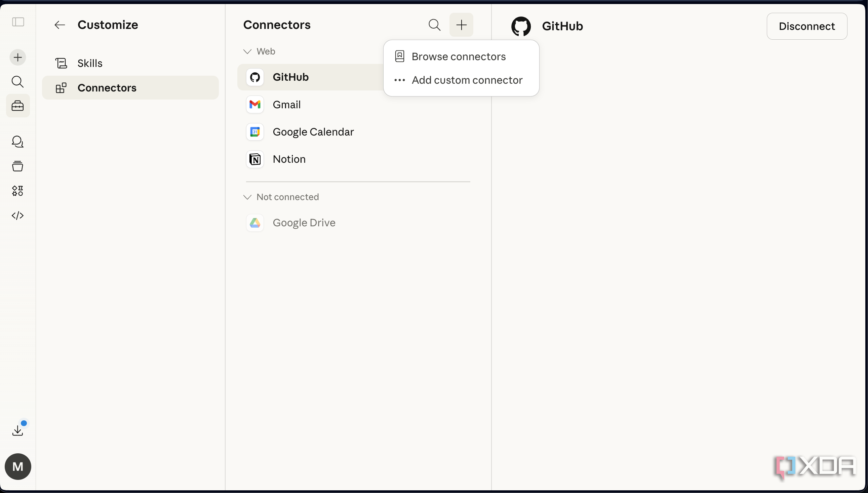Open the artifacts shapes icon

coord(17,191)
